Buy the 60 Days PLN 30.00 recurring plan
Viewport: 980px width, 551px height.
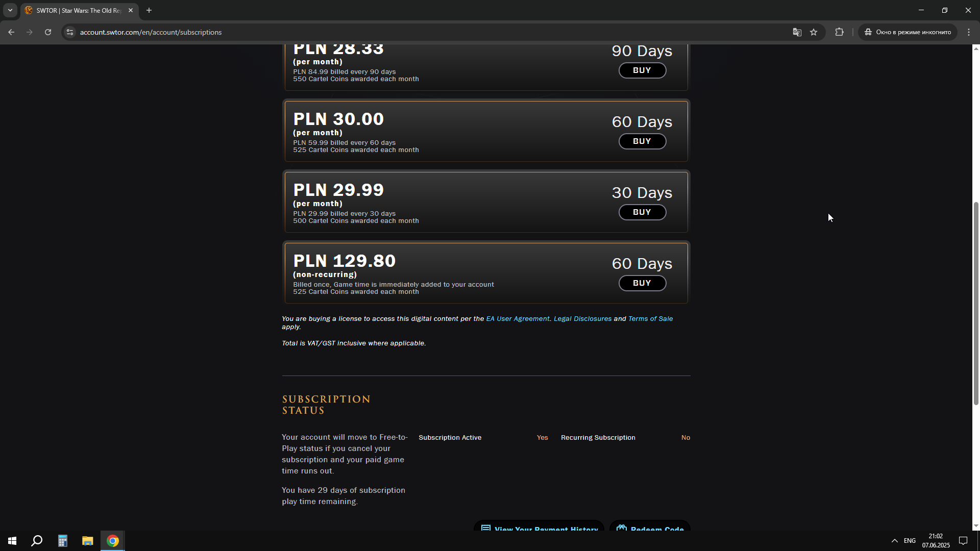pos(642,141)
